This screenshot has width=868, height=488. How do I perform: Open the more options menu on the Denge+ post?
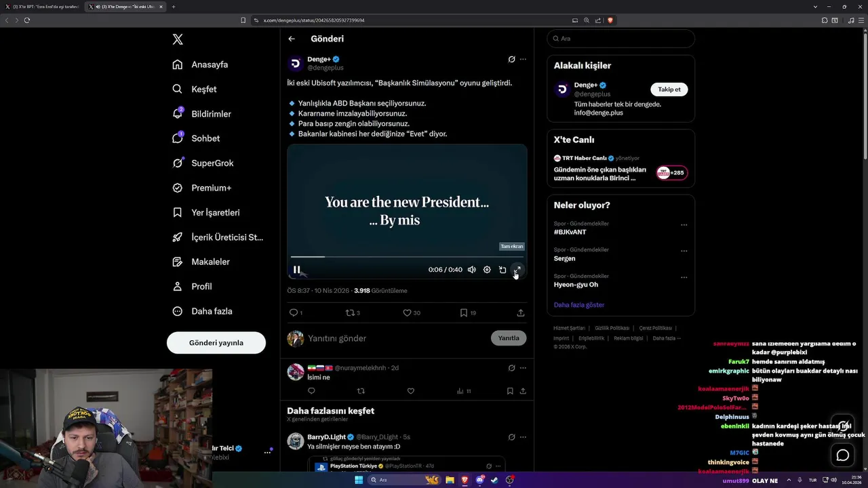click(523, 59)
